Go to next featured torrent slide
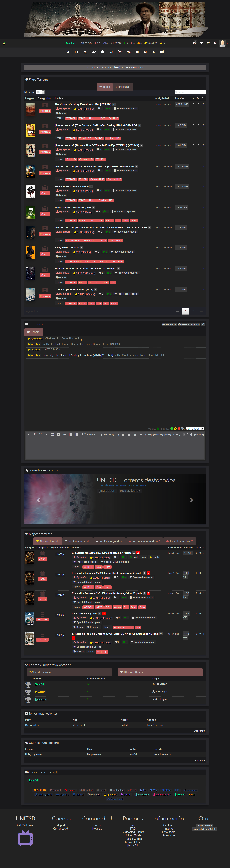 click(191, 500)
